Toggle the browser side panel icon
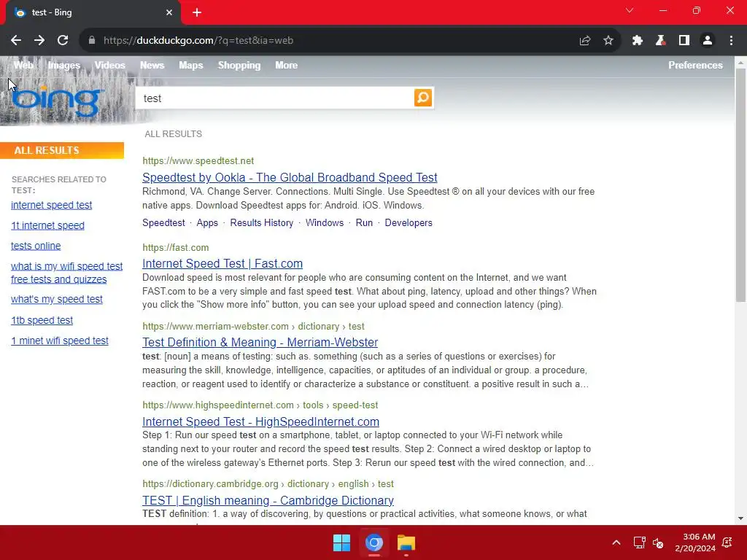The height and width of the screenshot is (560, 747). click(x=684, y=41)
